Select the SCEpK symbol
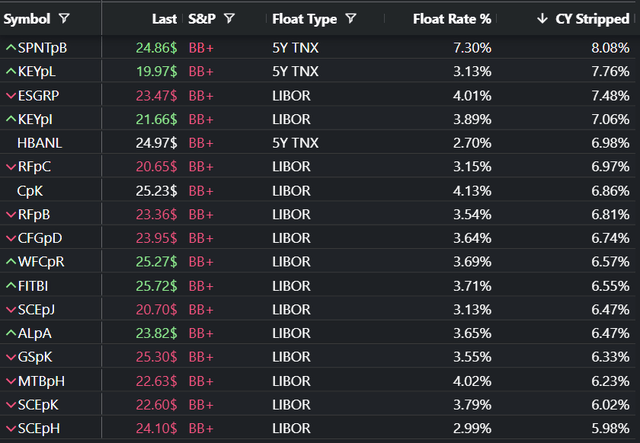The height and width of the screenshot is (443, 640). tap(38, 405)
